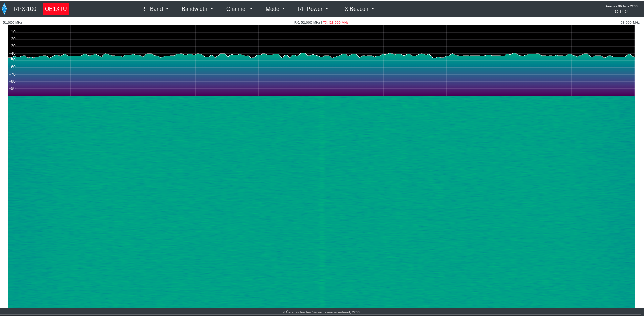Click the Sunday 06 Nov 2022 date text
This screenshot has width=644, height=316.
tap(621, 6)
